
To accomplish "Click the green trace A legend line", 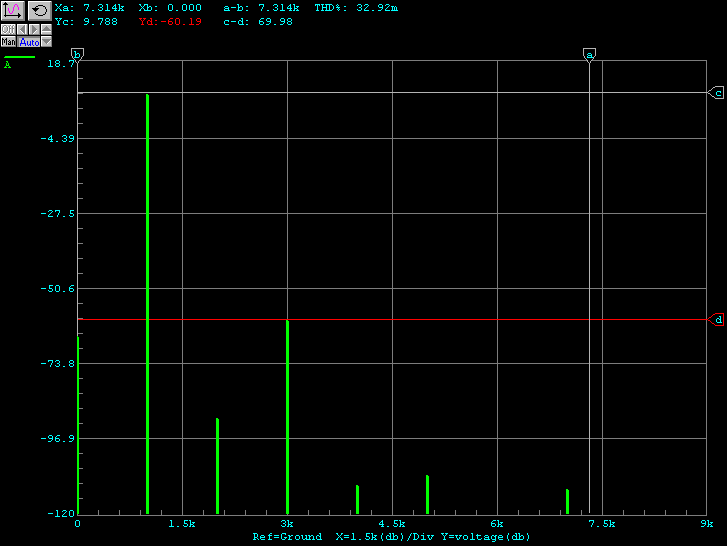I will pos(20,57).
